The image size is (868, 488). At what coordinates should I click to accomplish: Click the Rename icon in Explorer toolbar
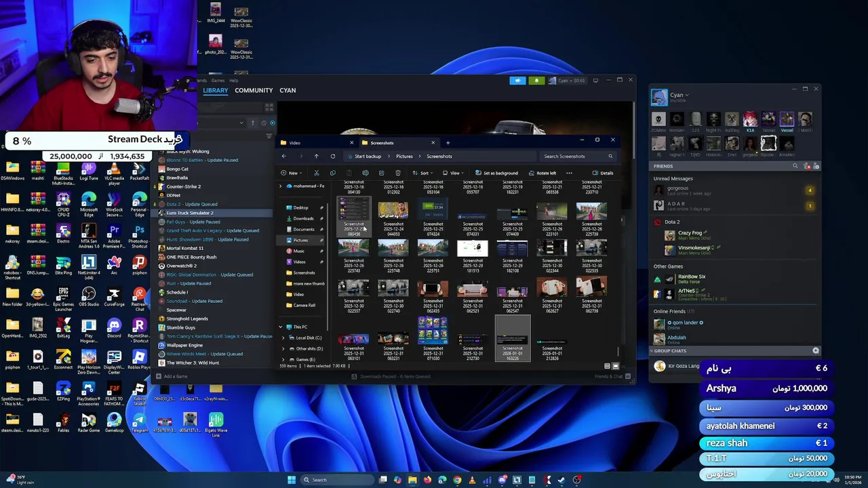click(365, 173)
